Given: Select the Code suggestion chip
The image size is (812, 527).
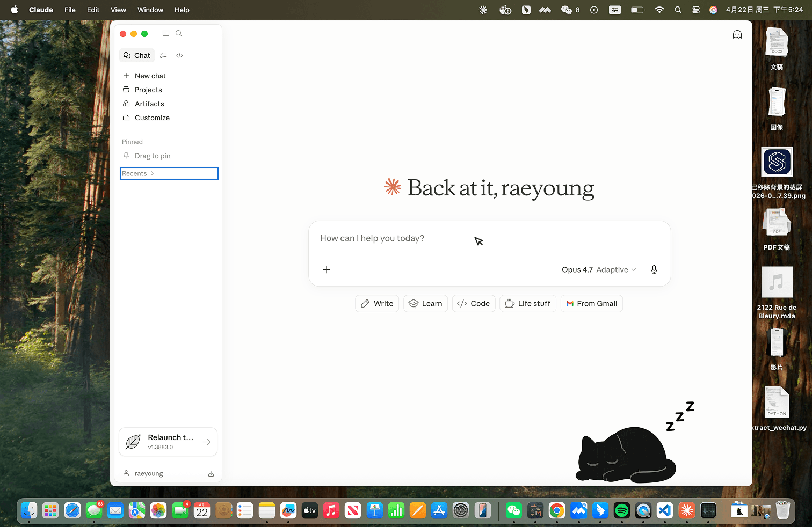Looking at the screenshot, I should 474,304.
